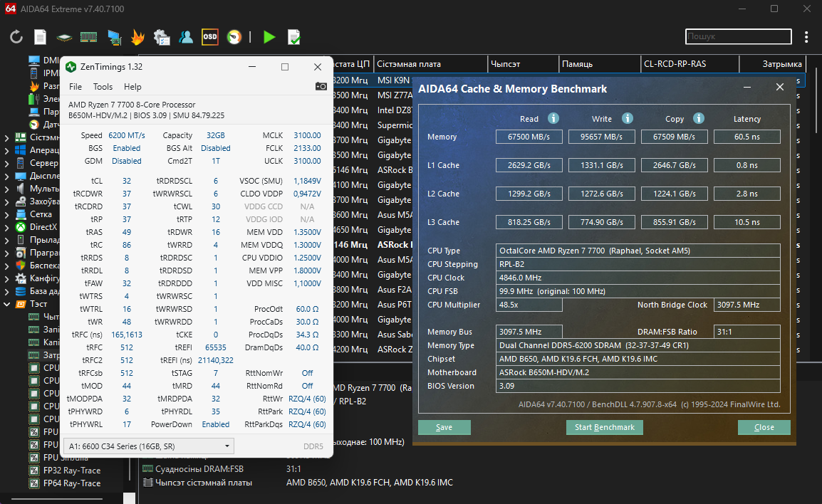
Task: Collapse the Тэст tree node
Action: tap(7, 304)
